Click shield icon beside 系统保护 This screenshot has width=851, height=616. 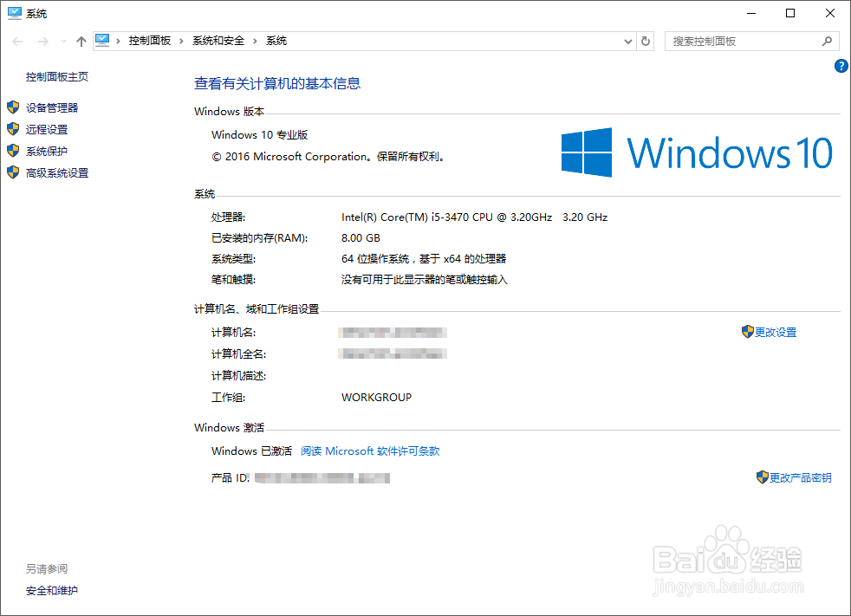13,151
